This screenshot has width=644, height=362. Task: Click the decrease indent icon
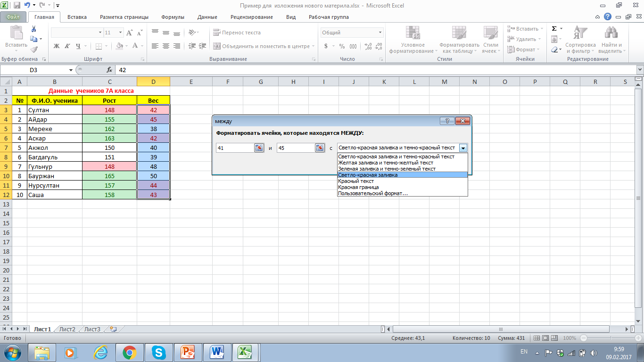click(192, 46)
